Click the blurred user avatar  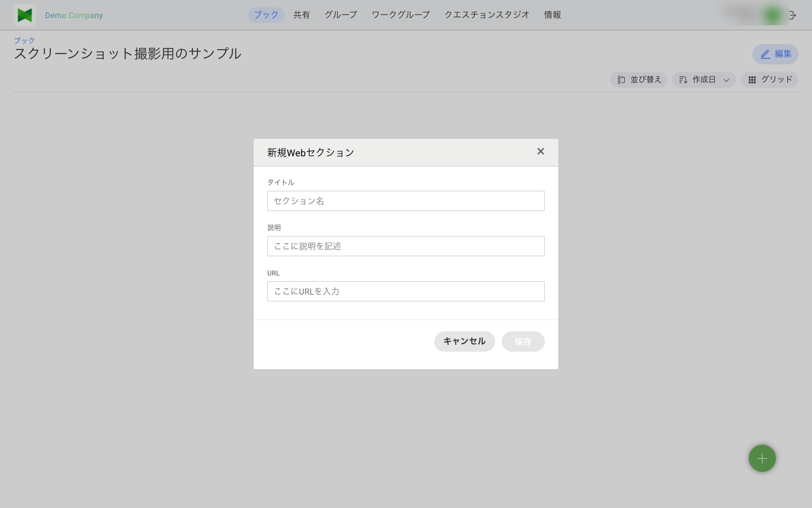tap(772, 15)
